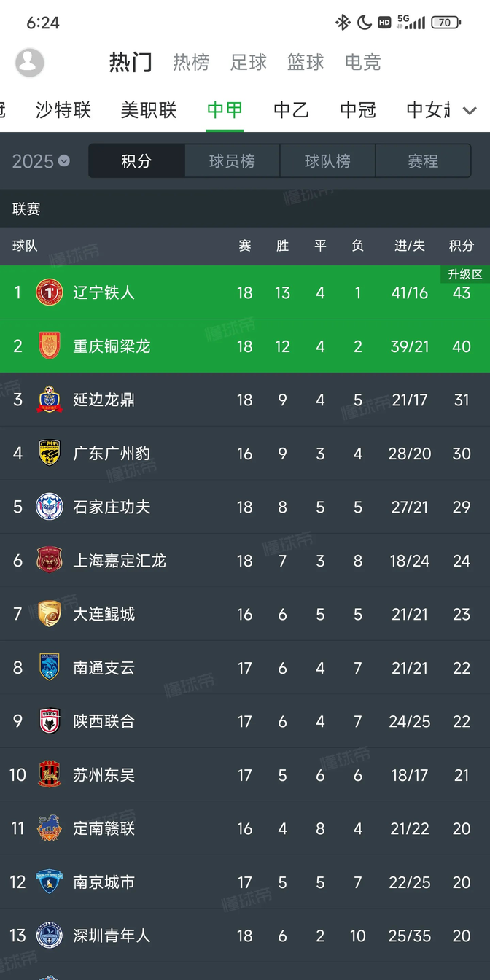Select the 石家庄功夫 team badge
Screen dimensions: 490x980
coord(49,507)
